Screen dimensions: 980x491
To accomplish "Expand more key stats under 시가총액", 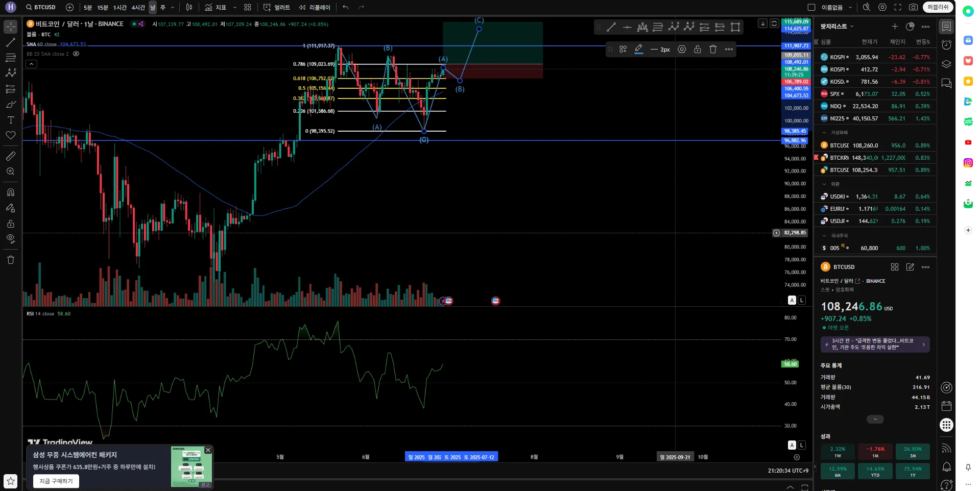I will click(x=875, y=420).
